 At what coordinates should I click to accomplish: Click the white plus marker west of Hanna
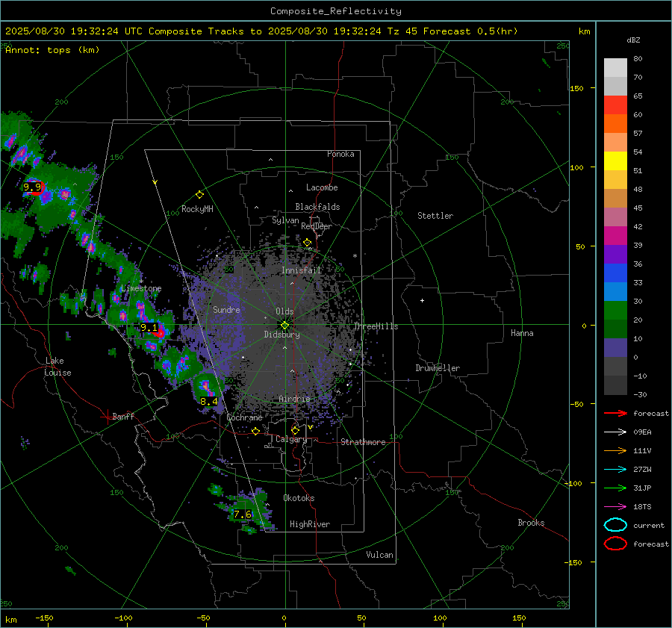[422, 300]
